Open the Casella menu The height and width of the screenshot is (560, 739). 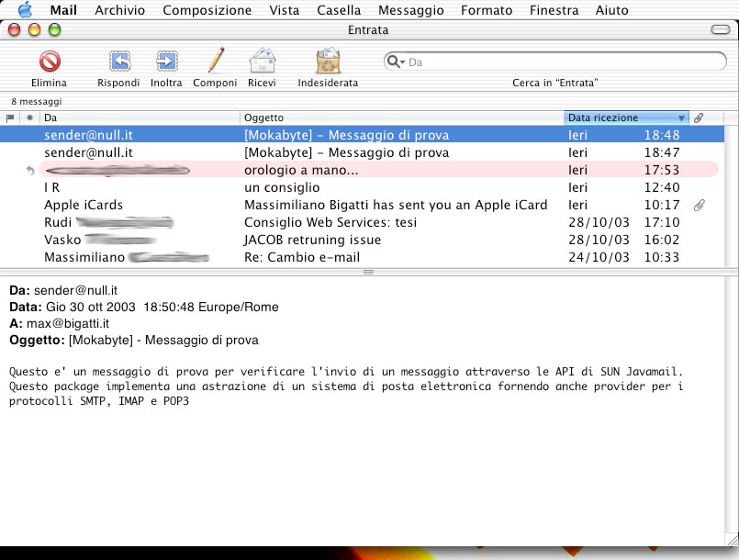click(339, 10)
